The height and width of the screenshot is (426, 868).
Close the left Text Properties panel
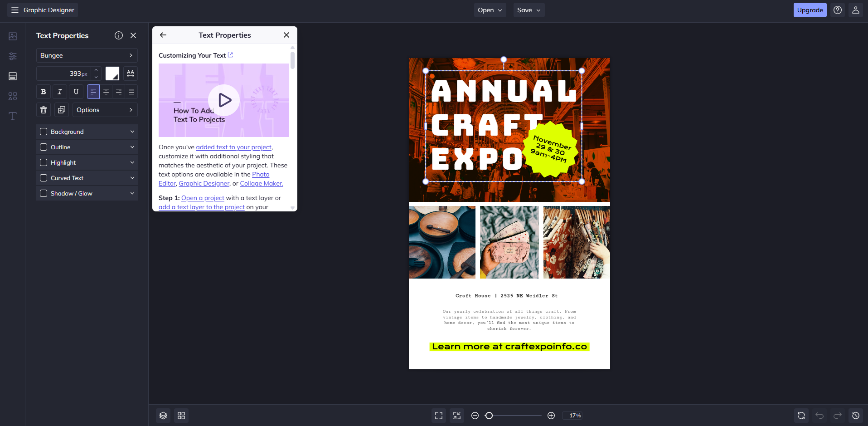(x=133, y=35)
